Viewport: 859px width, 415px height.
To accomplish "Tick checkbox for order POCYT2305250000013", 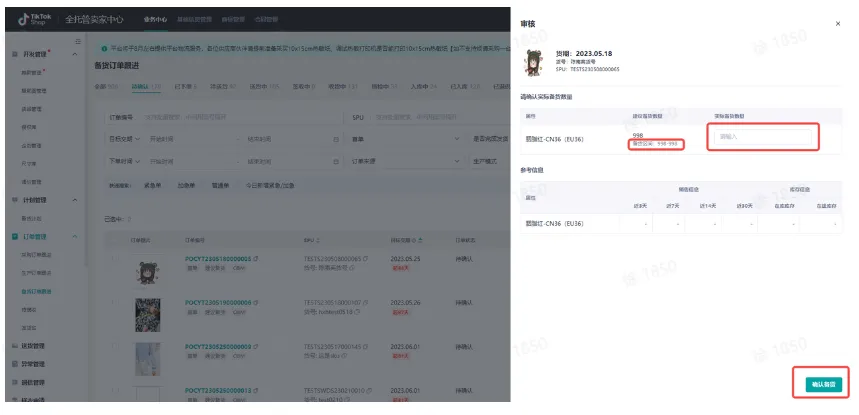I will coord(114,391).
